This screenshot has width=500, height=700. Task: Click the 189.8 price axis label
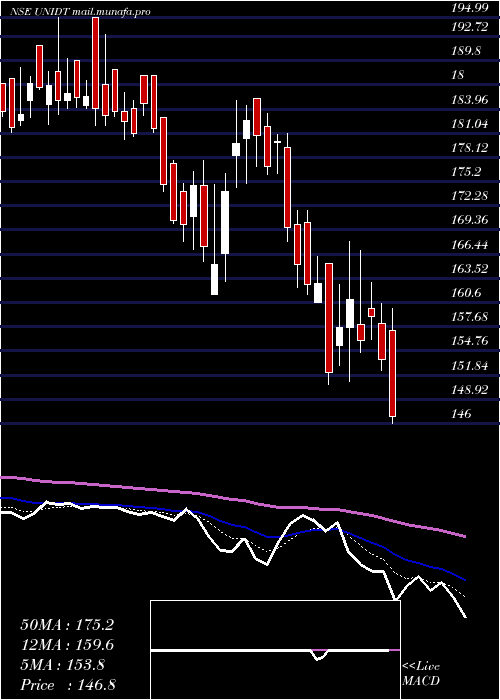click(467, 51)
